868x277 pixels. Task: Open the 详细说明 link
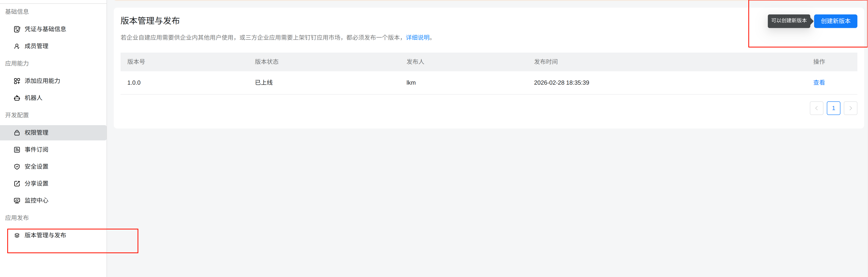tap(417, 38)
